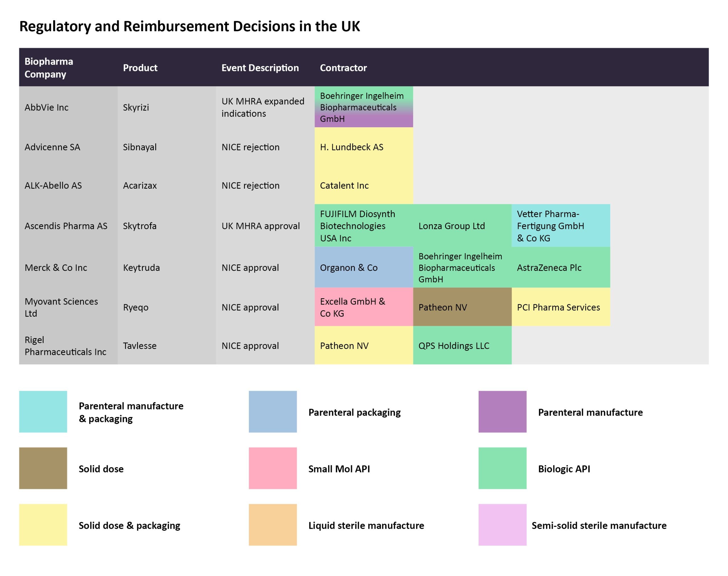Click the orange Liquid sterile manufacture swatch
The width and height of the screenshot is (728, 576).
[273, 525]
